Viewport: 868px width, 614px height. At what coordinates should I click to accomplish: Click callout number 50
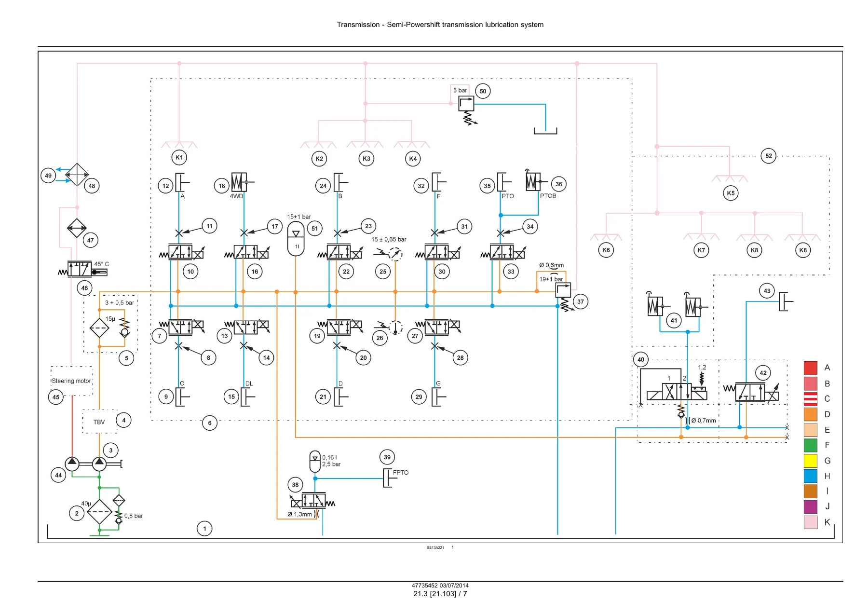483,91
